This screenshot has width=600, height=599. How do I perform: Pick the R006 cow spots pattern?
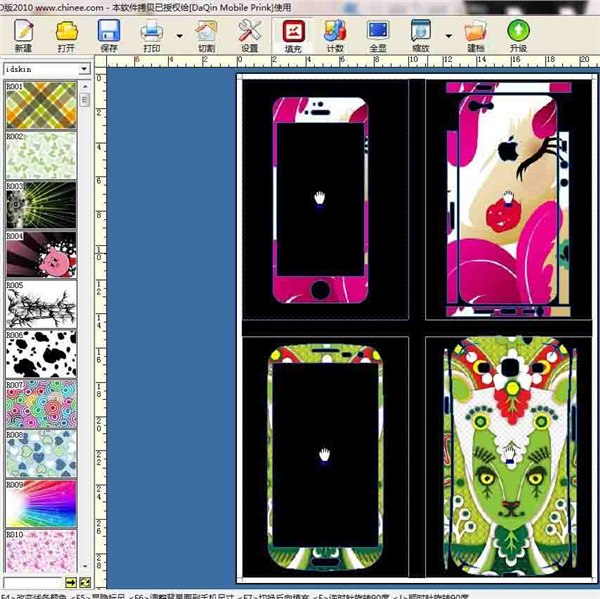click(x=41, y=354)
